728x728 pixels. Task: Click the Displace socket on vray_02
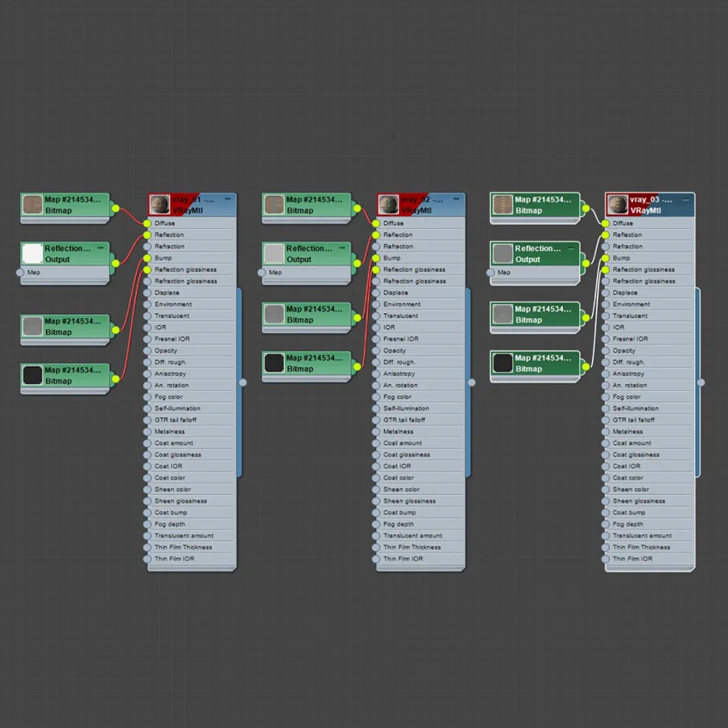coord(376,293)
